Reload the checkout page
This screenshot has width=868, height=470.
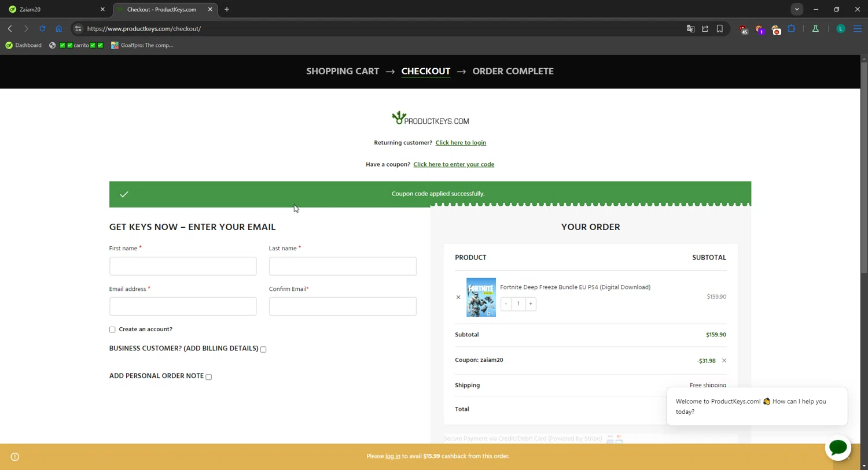click(42, 28)
